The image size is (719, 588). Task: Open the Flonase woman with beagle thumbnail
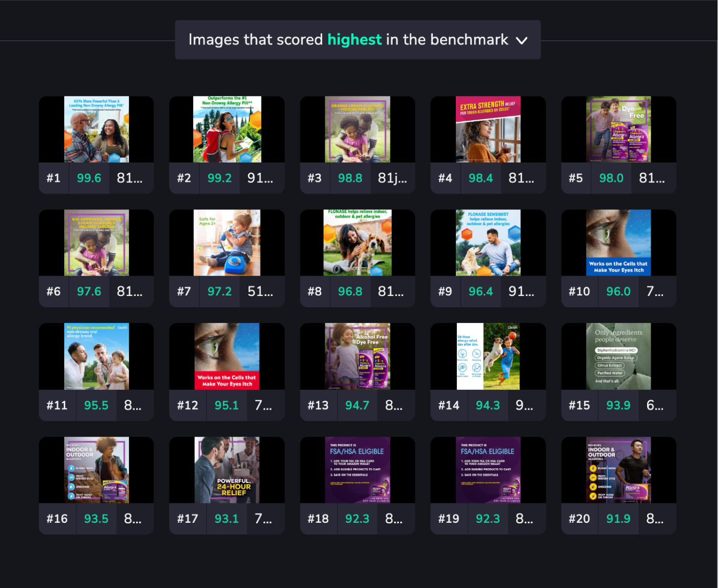[357, 243]
